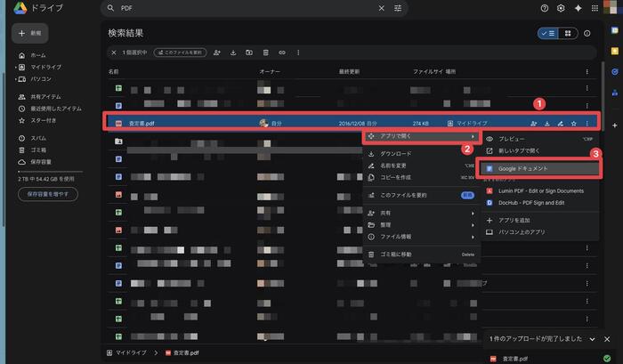
Task: Show the details info panel icon
Action: click(x=587, y=33)
